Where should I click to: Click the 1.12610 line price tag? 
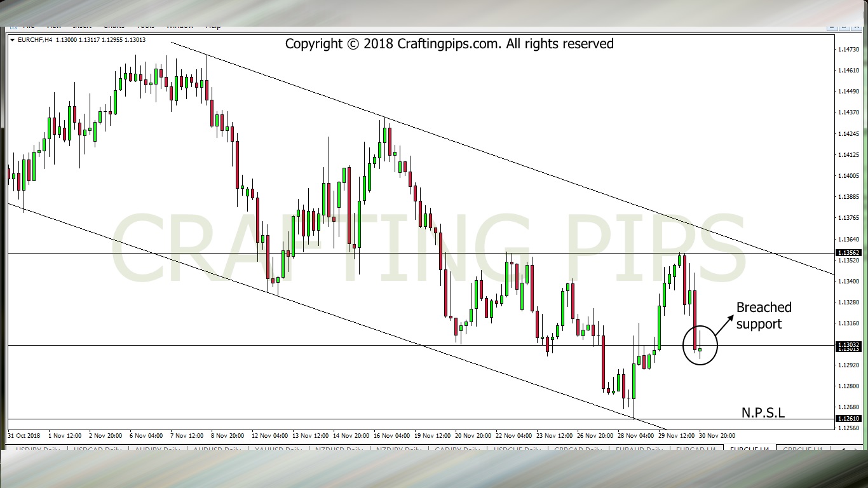click(x=848, y=419)
